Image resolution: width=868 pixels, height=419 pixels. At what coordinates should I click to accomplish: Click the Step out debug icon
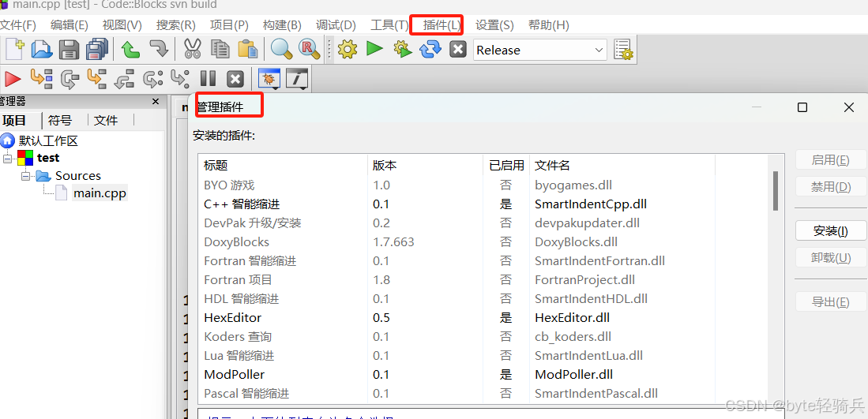pos(125,79)
